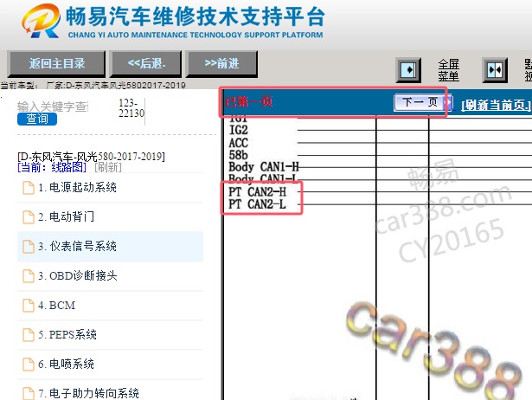
Task: Go forward with the >>前进 button
Action: click(x=221, y=63)
